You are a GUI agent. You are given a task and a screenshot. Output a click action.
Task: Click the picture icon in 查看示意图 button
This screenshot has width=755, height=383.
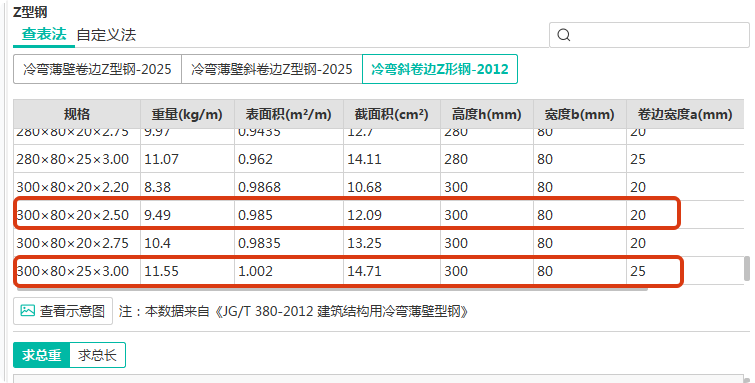[27, 311]
